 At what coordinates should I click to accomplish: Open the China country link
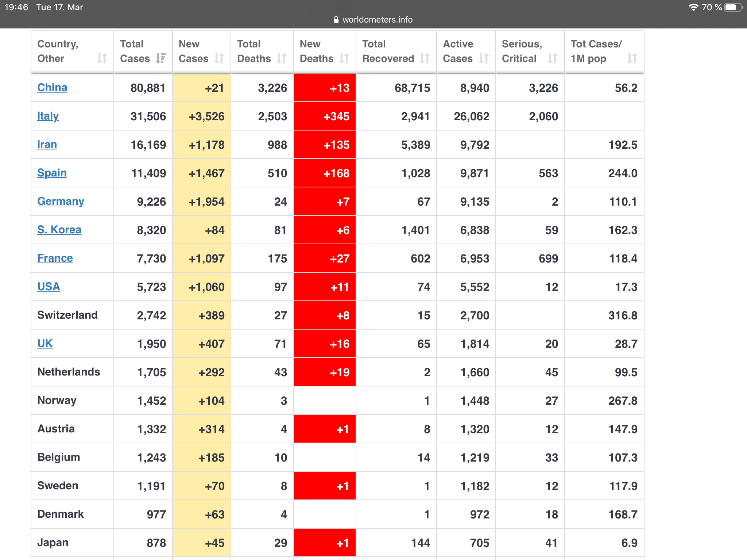point(52,87)
